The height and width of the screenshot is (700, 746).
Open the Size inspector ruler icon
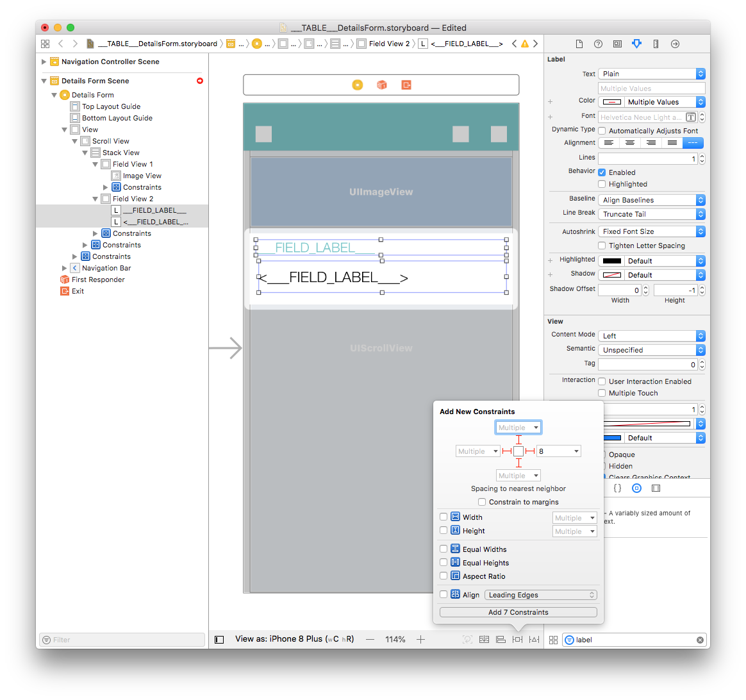656,44
